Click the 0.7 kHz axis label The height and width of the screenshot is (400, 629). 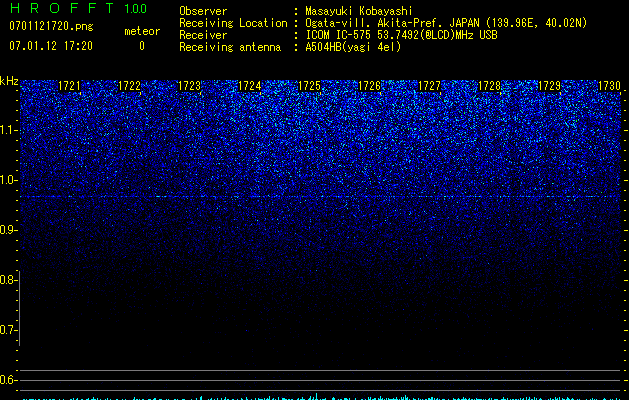coord(8,330)
